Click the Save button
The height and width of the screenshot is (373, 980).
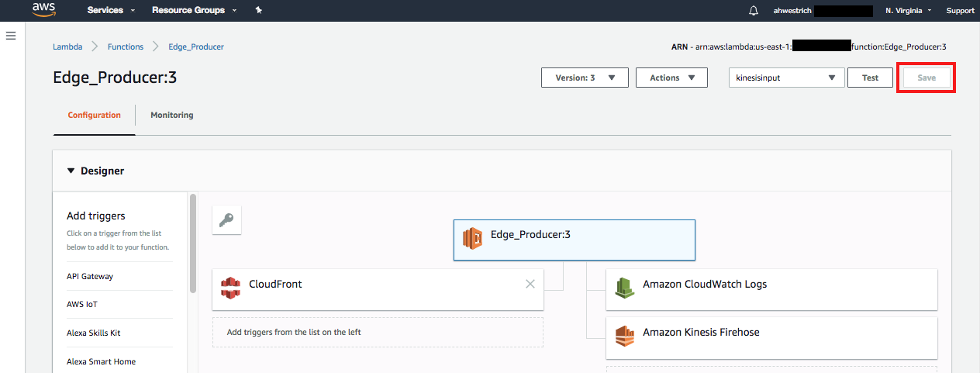[927, 78]
